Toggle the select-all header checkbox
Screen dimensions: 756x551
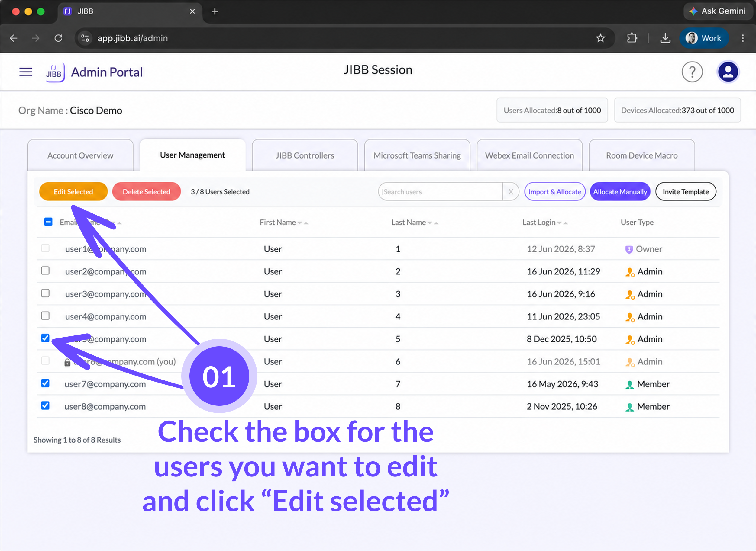coord(48,222)
